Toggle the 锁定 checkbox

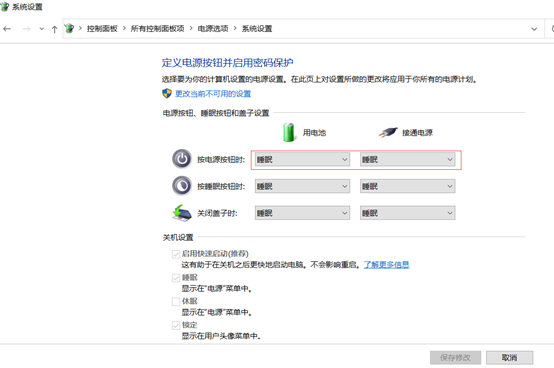click(176, 325)
